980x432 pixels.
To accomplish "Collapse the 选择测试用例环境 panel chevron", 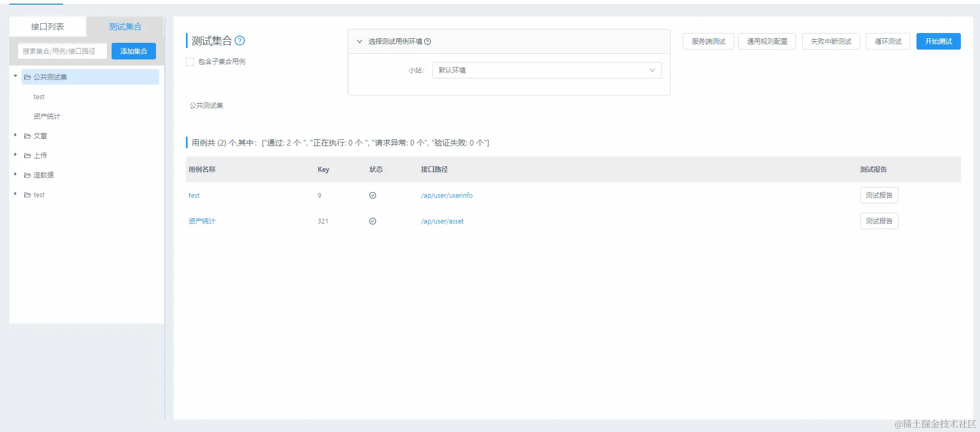I will click(x=360, y=42).
